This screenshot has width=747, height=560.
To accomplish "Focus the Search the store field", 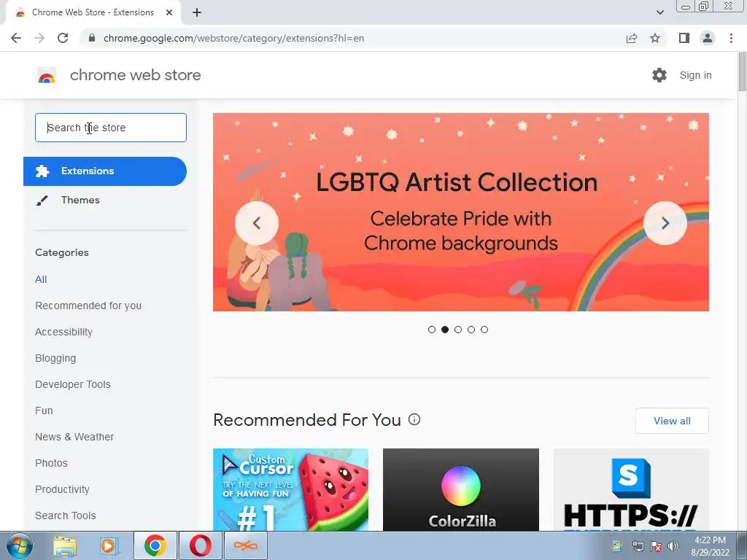I will coord(111,128).
